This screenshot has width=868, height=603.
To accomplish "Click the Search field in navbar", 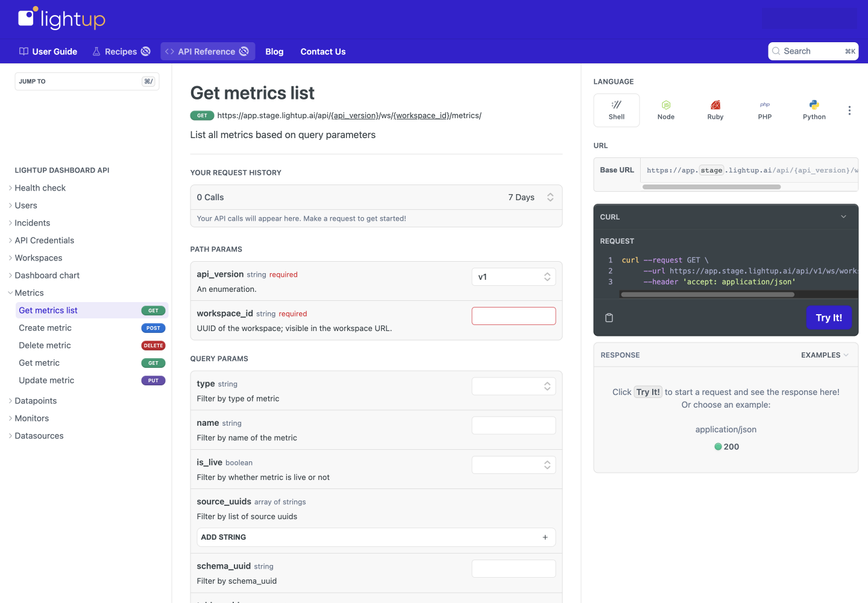I will tap(813, 51).
